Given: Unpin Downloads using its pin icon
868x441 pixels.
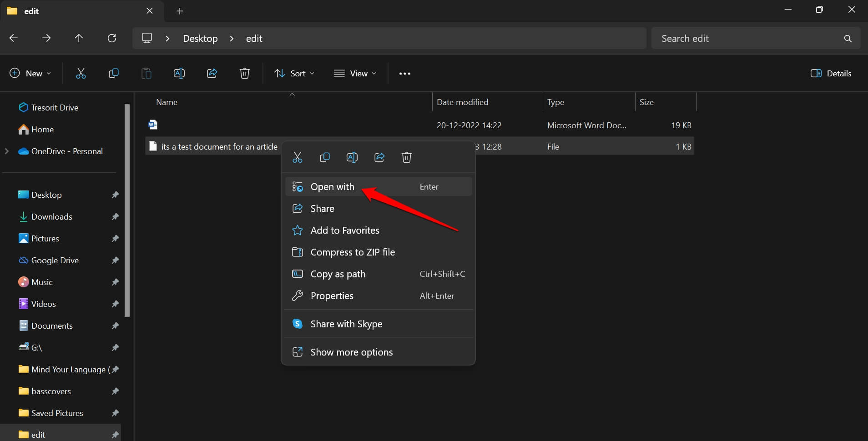Looking at the screenshot, I should 115,217.
